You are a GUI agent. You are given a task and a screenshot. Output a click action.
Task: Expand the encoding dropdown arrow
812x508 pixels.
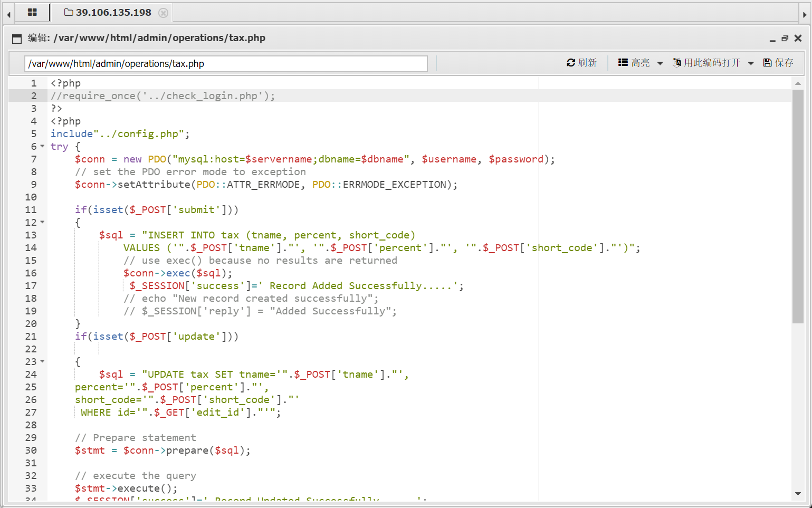click(x=751, y=63)
